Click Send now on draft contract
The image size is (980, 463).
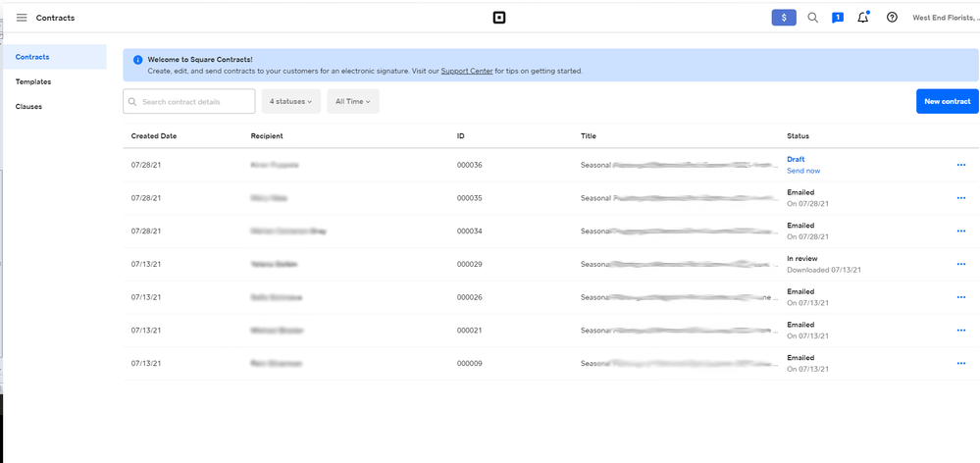(x=803, y=171)
